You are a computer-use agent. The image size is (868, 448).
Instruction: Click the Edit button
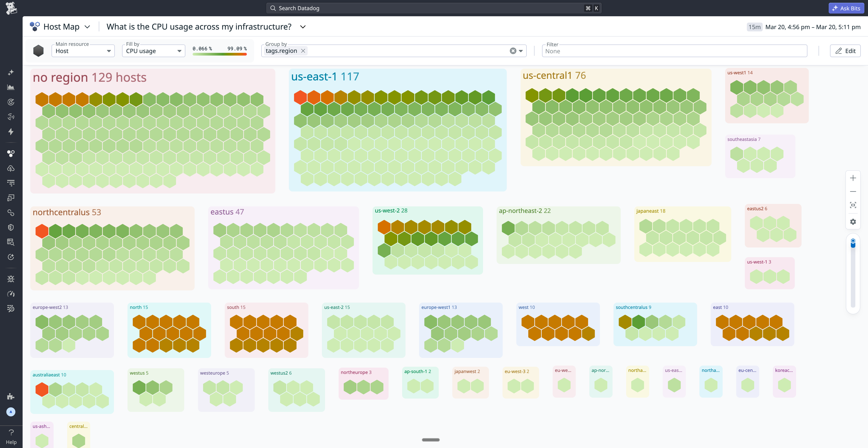point(845,51)
